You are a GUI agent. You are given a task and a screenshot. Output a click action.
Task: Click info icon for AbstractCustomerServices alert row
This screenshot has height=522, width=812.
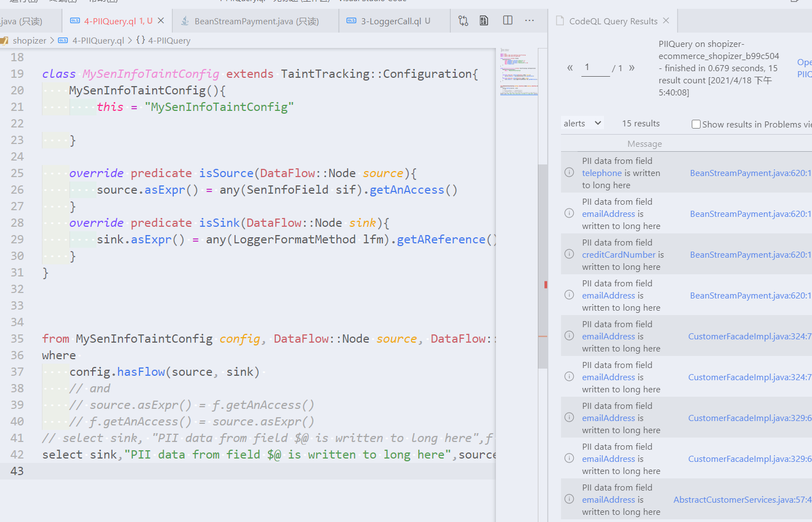tap(569, 499)
